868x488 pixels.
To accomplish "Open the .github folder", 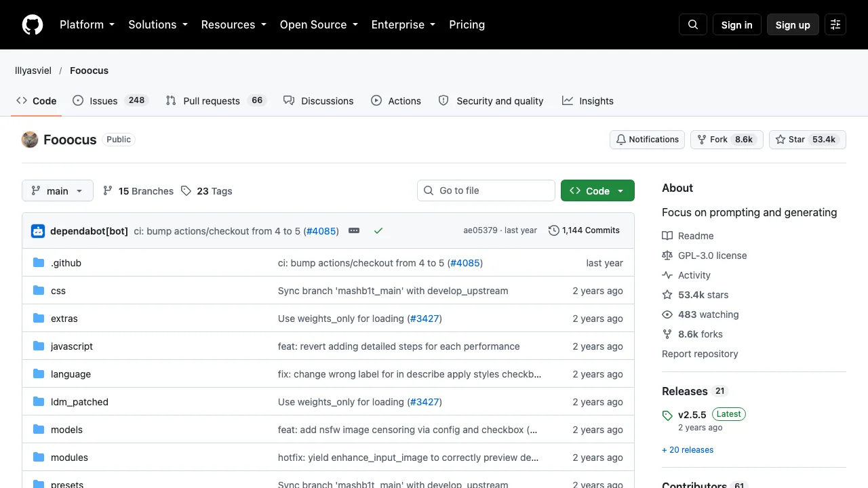I will coord(66,263).
